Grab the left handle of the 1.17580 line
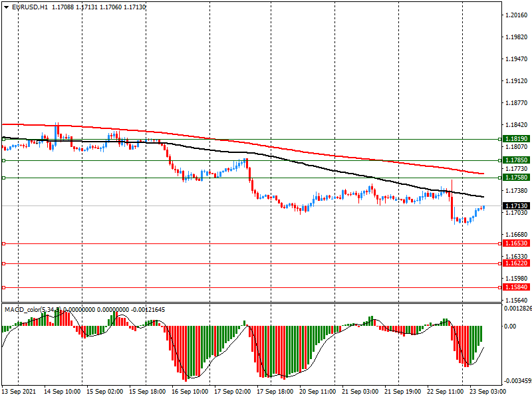The height and width of the screenshot is (399, 532). coord(4,178)
